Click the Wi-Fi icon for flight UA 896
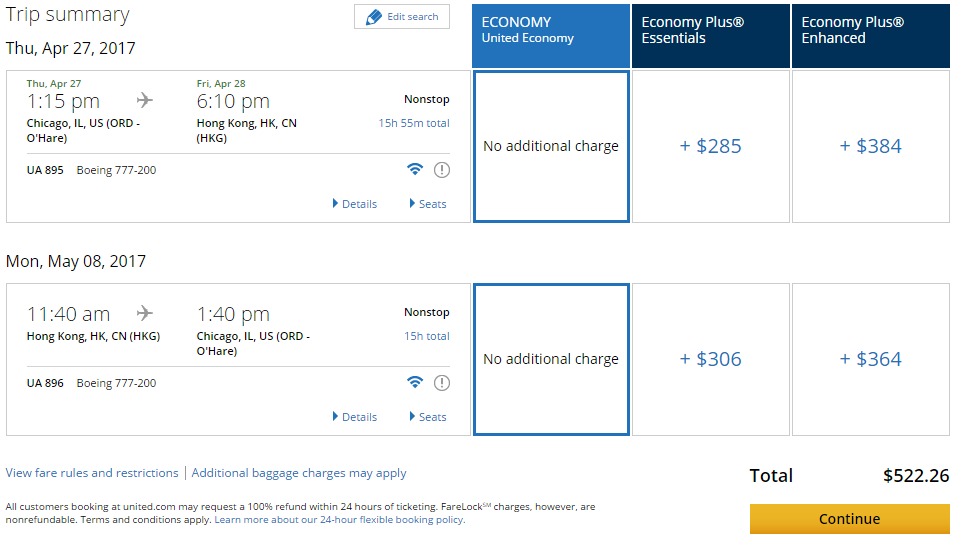Viewport: 954px width, 542px height. pyautogui.click(x=415, y=382)
